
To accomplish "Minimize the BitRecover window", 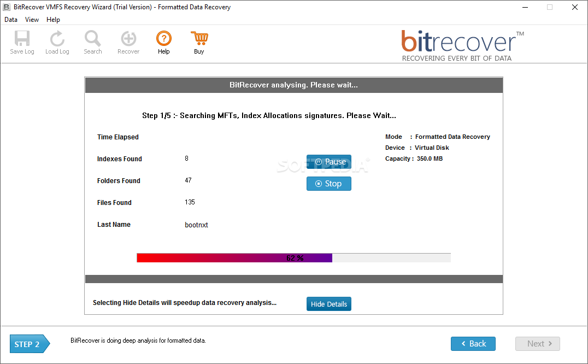I will pyautogui.click(x=525, y=7).
